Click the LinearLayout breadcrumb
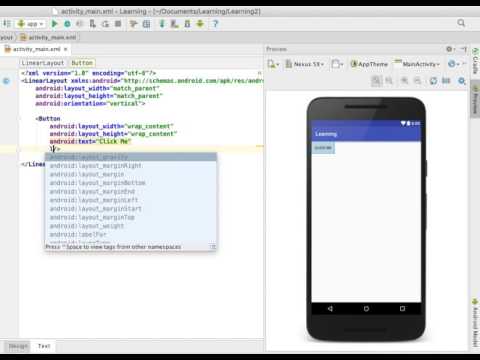The height and width of the screenshot is (360, 480). 43,63
